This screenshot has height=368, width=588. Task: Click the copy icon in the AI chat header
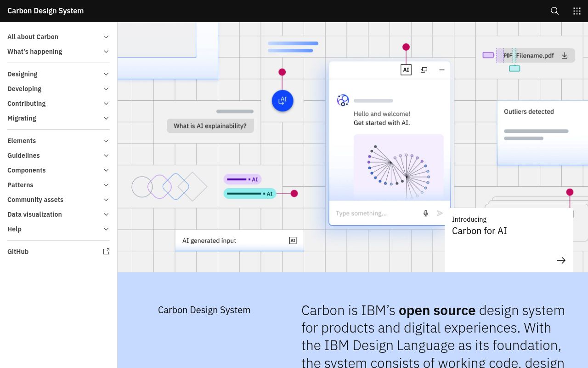click(x=424, y=69)
